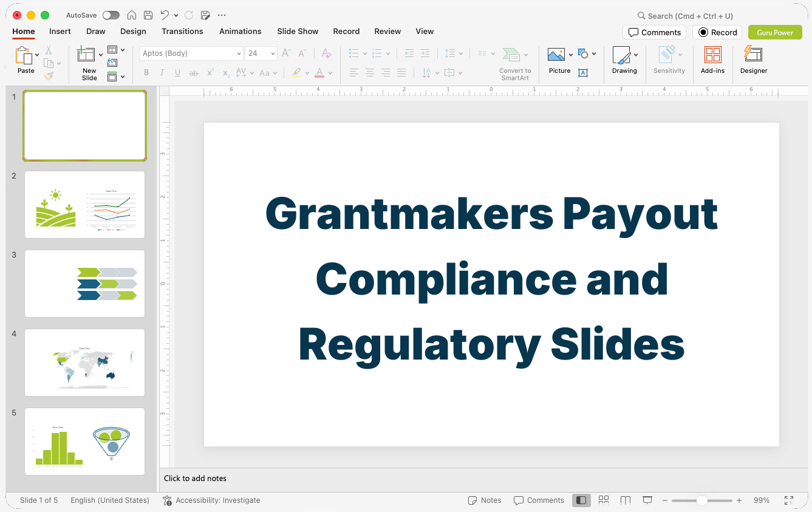Image resolution: width=812 pixels, height=512 pixels.
Task: Click the Record button at top right
Action: tap(717, 32)
